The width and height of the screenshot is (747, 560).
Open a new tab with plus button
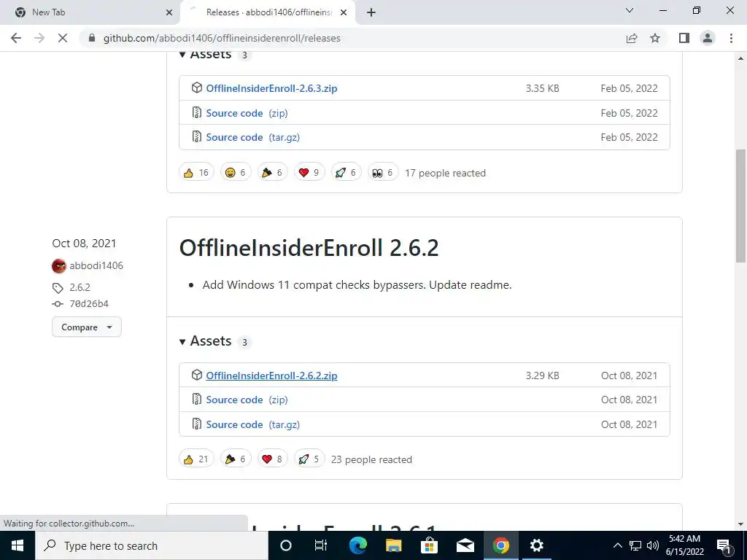tap(371, 12)
